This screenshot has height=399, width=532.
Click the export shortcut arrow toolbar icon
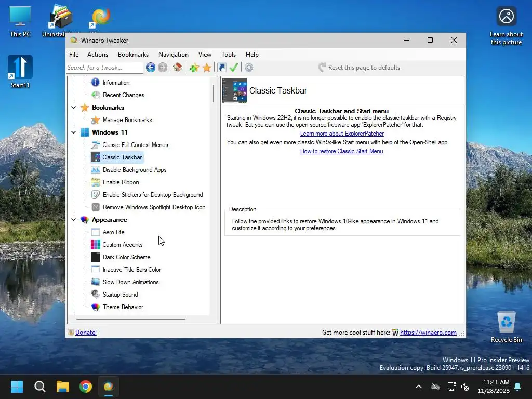[x=221, y=68]
